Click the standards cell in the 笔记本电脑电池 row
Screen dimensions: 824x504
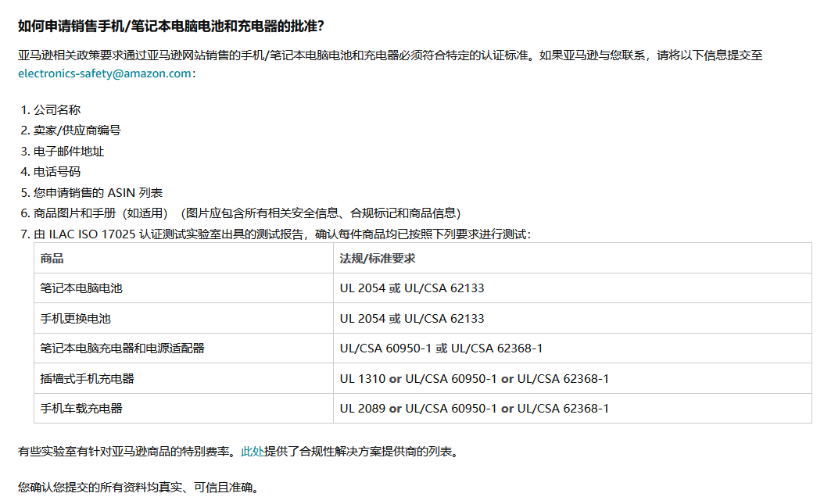click(572, 288)
